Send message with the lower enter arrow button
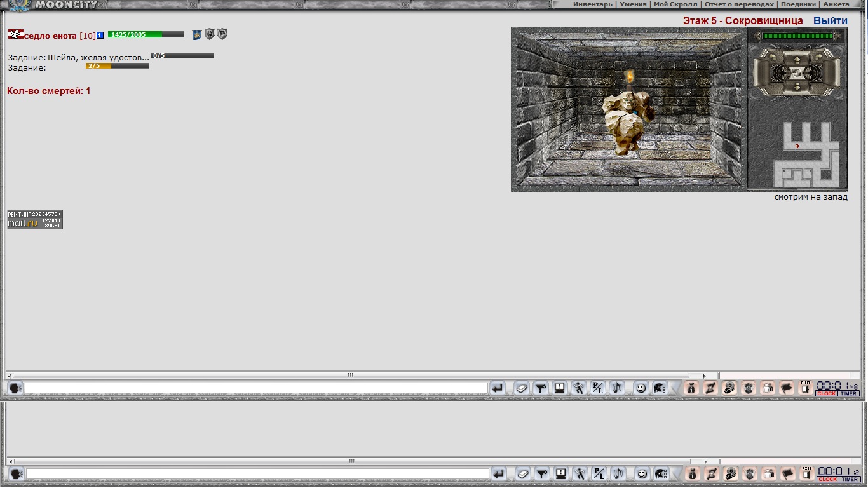The width and height of the screenshot is (868, 488). pos(499,474)
